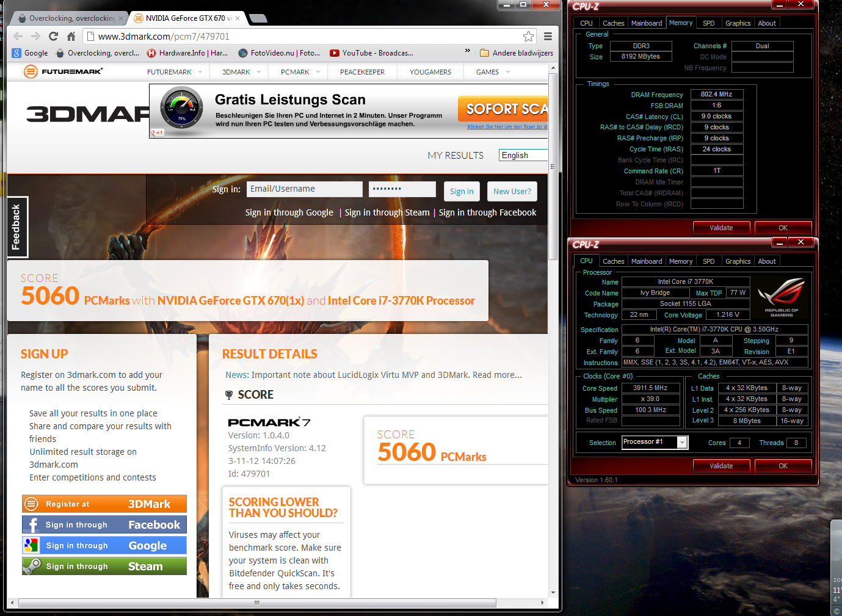Open About tab in upper CPU-Z window

[x=767, y=23]
